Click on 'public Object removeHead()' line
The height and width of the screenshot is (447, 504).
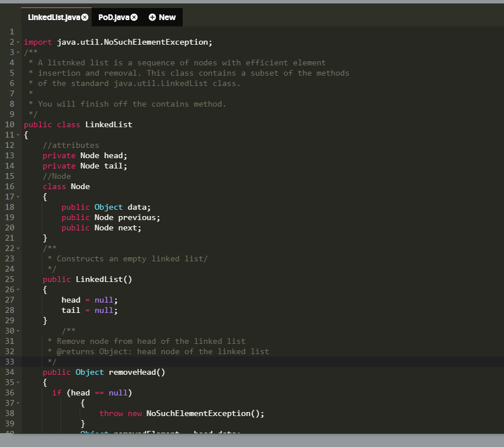[x=104, y=372]
